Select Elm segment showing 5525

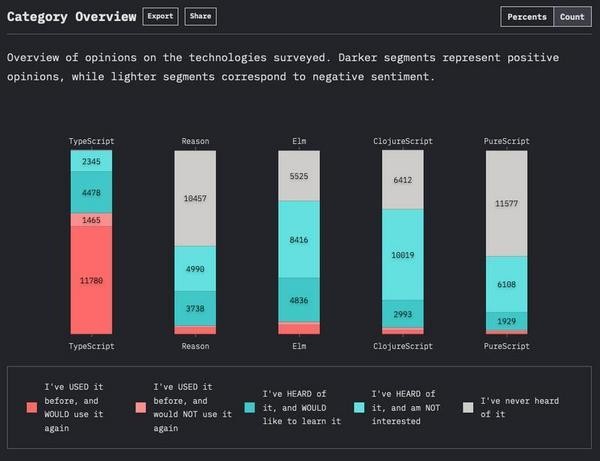click(x=299, y=176)
